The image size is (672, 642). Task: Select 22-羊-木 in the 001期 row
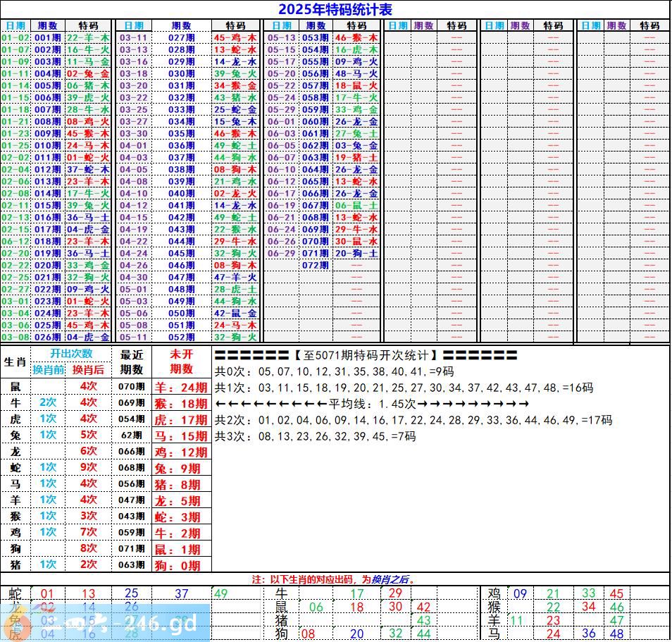click(x=88, y=38)
